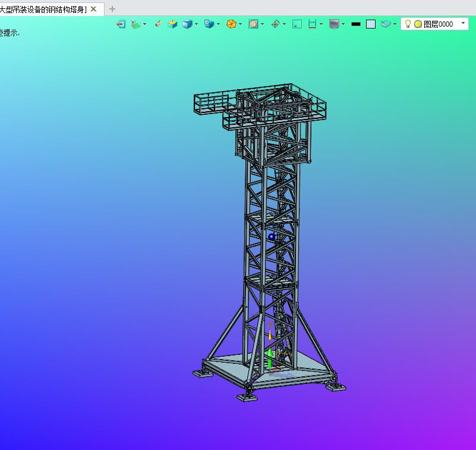This screenshot has height=450, width=476.
Task: Click the square window frame icon
Action: [297, 24]
